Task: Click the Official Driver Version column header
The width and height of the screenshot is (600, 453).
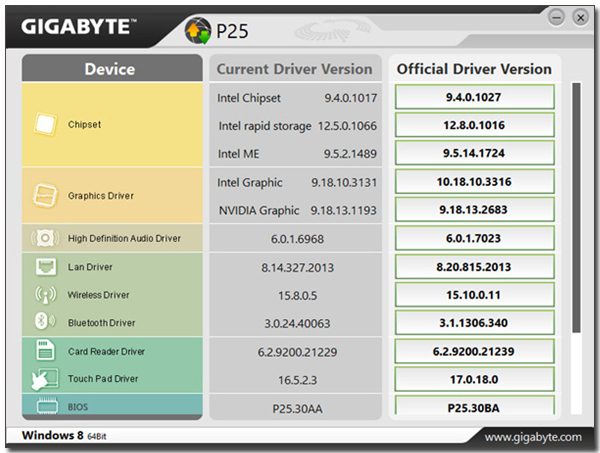Action: (474, 69)
